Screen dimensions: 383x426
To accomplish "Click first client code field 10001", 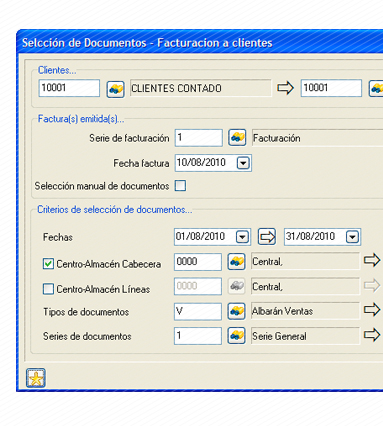I will pos(69,88).
